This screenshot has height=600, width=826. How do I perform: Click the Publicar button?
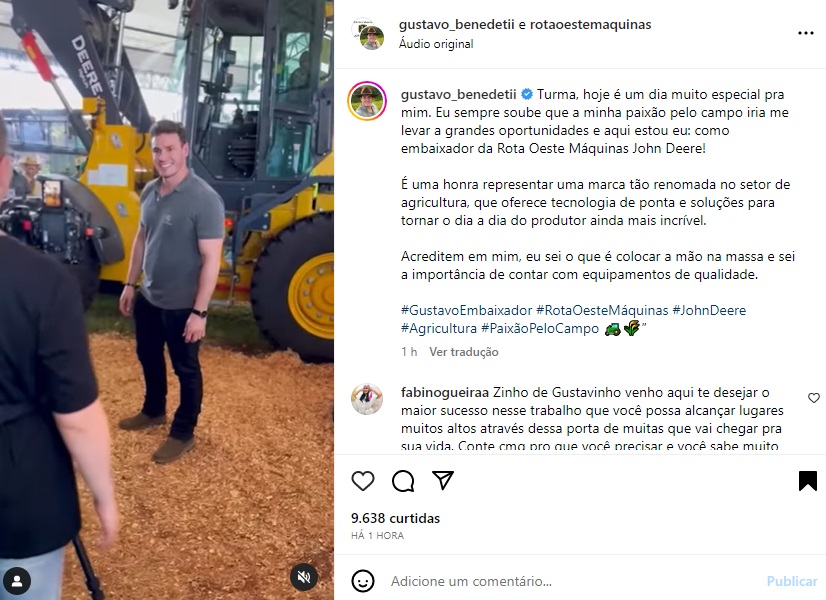(792, 581)
